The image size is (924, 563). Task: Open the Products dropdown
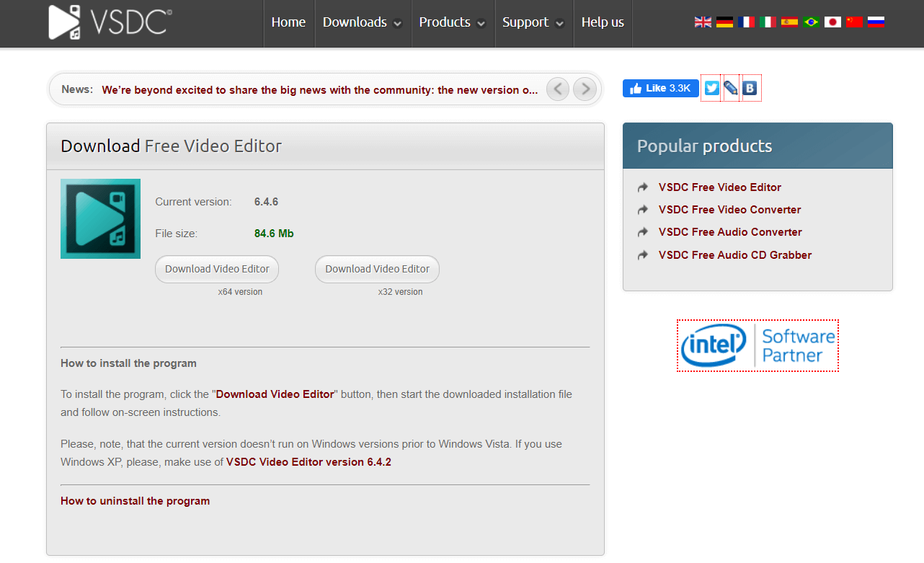pyautogui.click(x=445, y=22)
